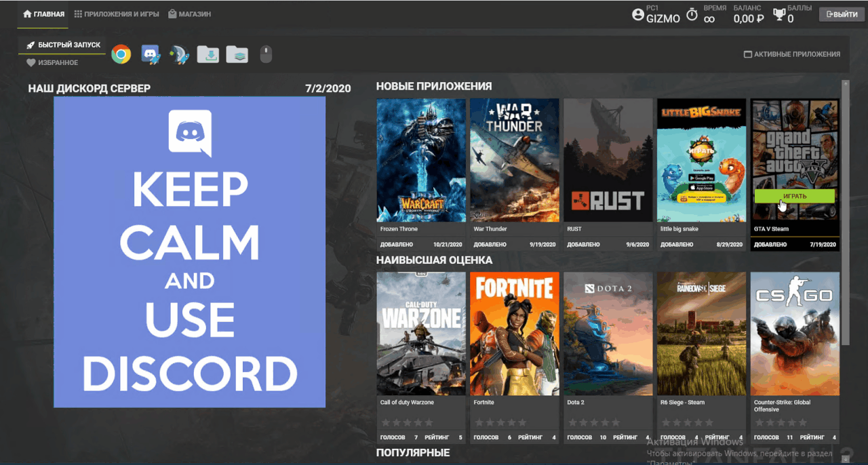Launch Google Chrome from quick launch
The width and height of the screenshot is (868, 465).
coord(121,54)
